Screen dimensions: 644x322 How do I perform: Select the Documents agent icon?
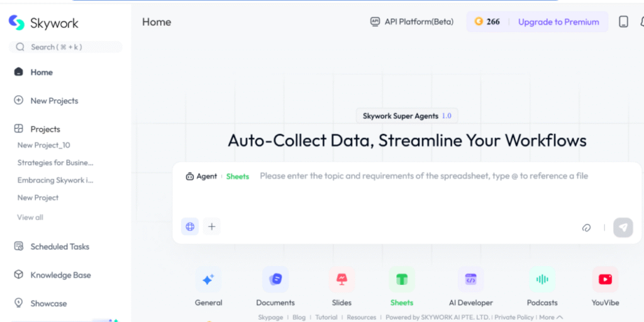tap(275, 280)
